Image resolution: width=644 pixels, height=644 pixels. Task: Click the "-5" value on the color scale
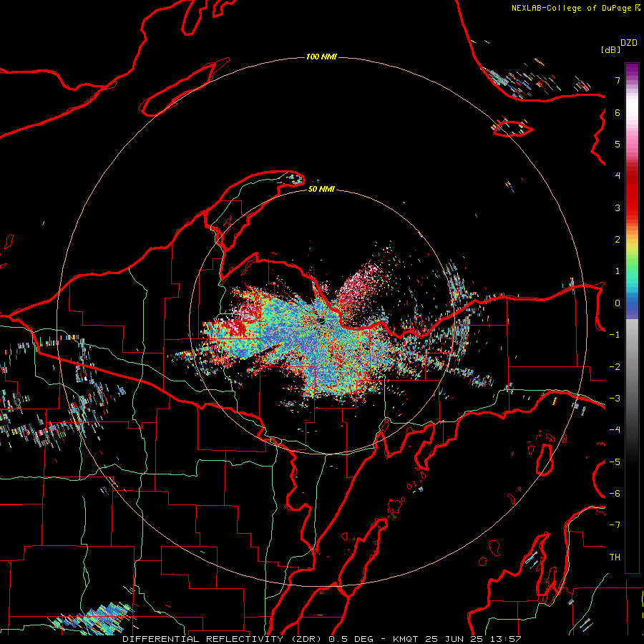tap(615, 462)
